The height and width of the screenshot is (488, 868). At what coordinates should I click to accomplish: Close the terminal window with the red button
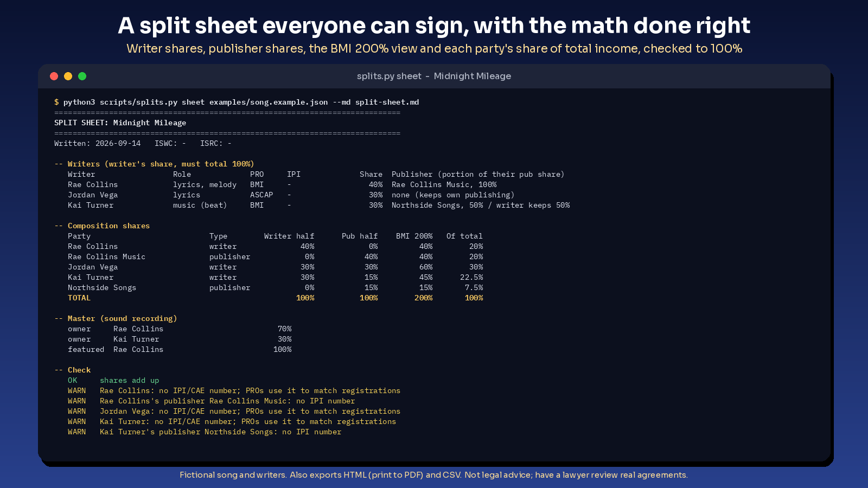[x=54, y=76]
